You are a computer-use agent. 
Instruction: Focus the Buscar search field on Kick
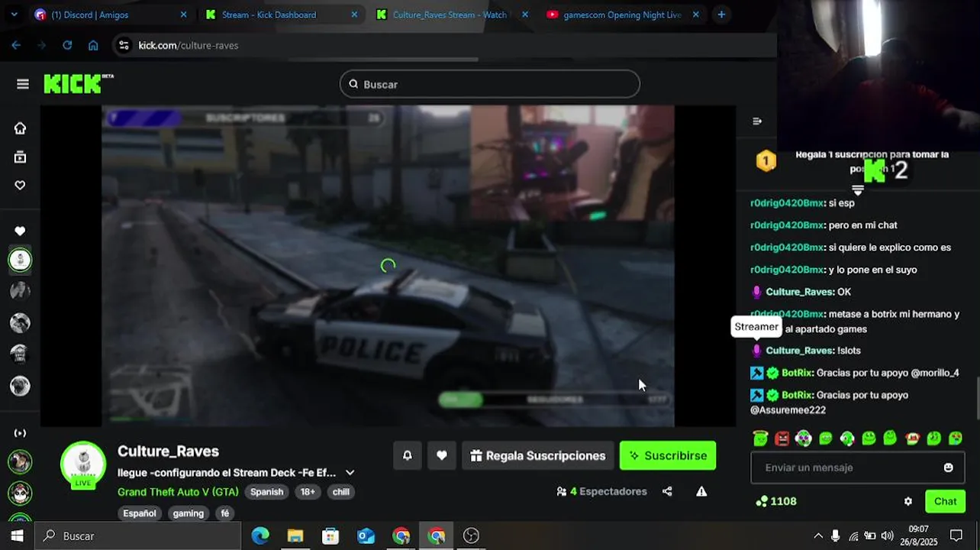[x=490, y=84]
